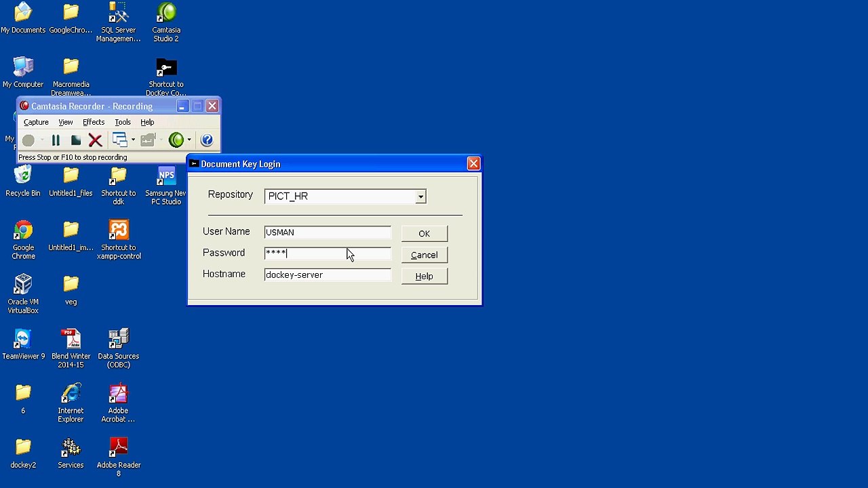The width and height of the screenshot is (868, 488).
Task: Select the dockey2 folder icon
Action: pyautogui.click(x=23, y=454)
